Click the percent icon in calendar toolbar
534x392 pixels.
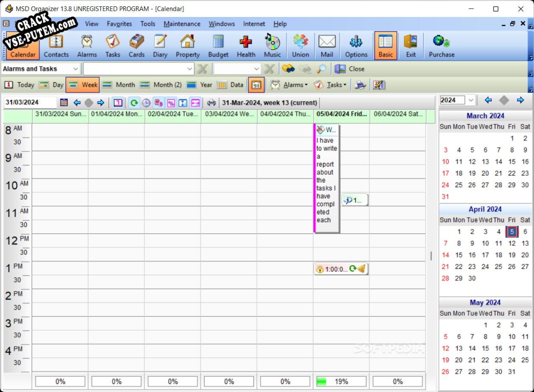(171, 102)
